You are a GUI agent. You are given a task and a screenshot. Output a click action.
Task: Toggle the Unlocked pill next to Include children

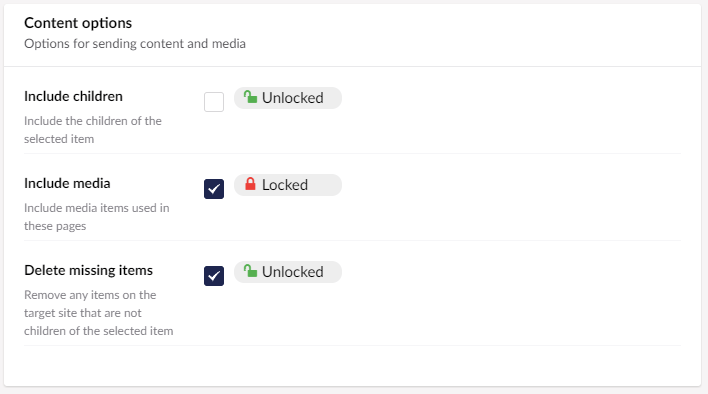[288, 98]
